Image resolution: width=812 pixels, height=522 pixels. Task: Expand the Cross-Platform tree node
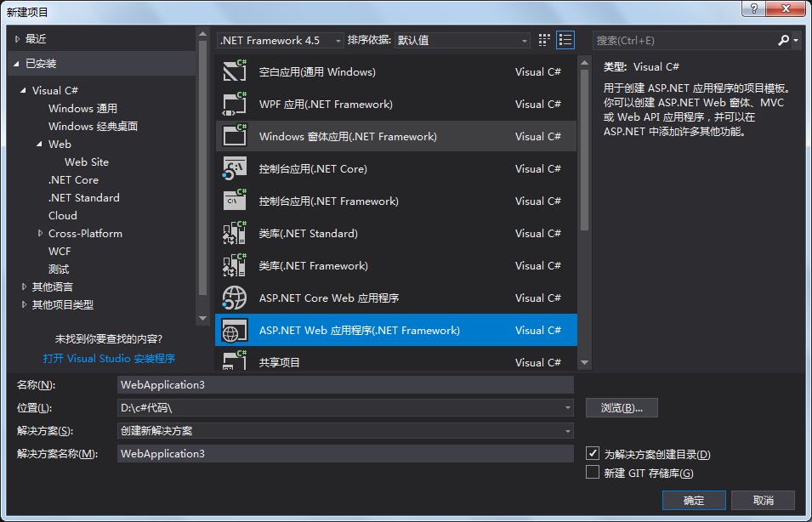[x=41, y=234]
